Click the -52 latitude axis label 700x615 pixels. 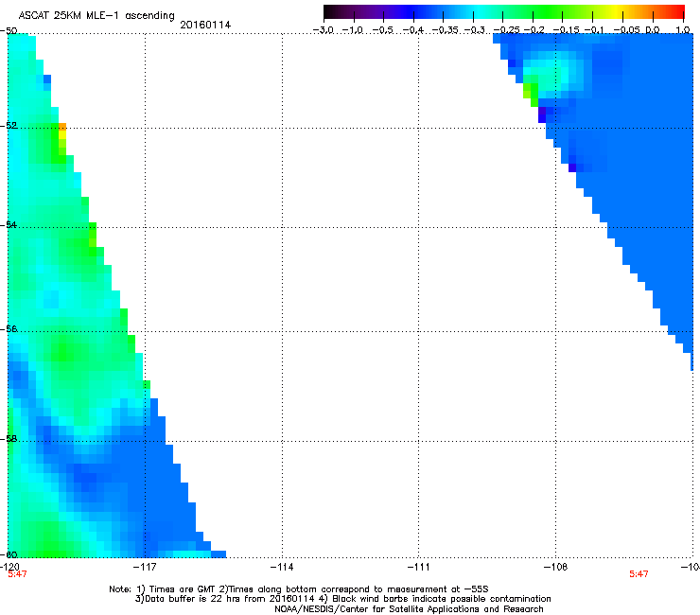(x=9, y=126)
